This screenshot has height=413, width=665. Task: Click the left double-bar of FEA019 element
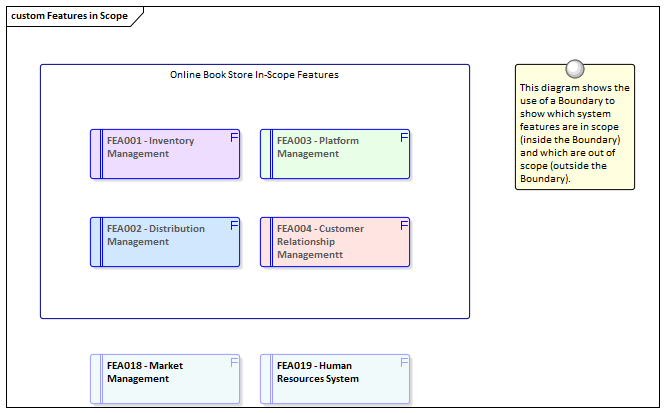[x=267, y=379]
